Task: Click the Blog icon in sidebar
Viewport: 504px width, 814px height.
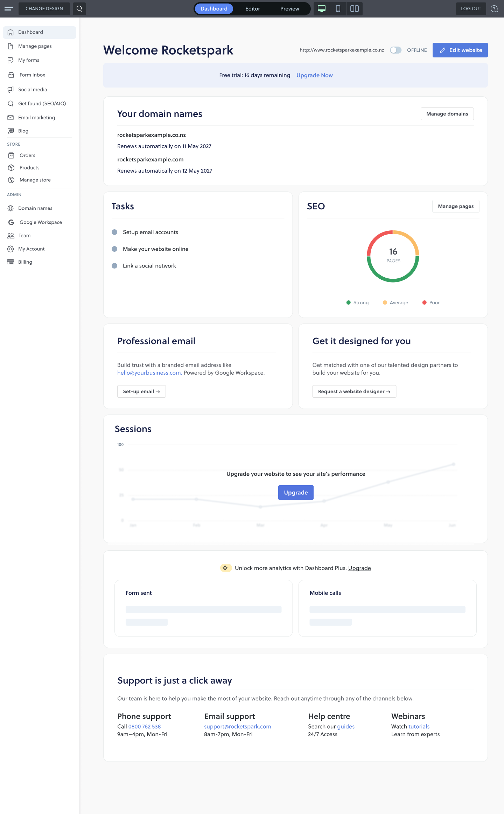Action: tap(10, 131)
